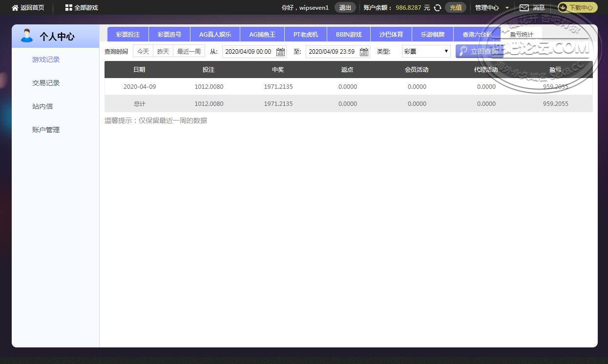Select the BBIN游戏 tab

coord(349,34)
